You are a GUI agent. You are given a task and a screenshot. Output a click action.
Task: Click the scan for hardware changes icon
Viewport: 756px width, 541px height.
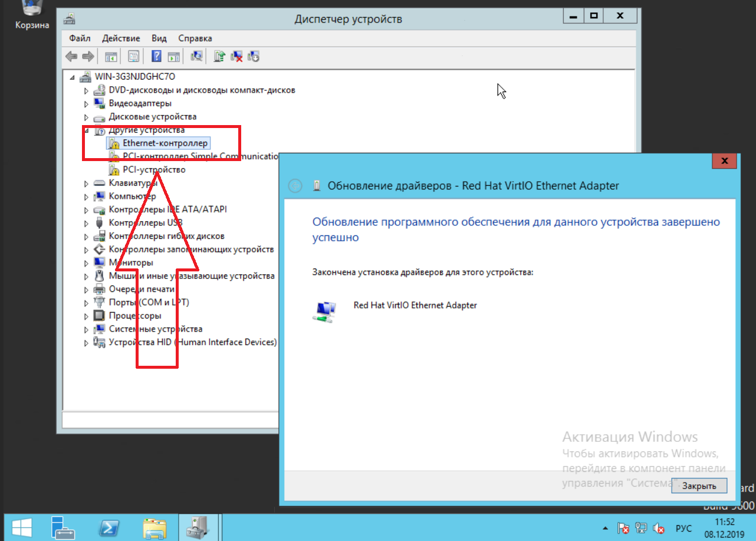[196, 57]
